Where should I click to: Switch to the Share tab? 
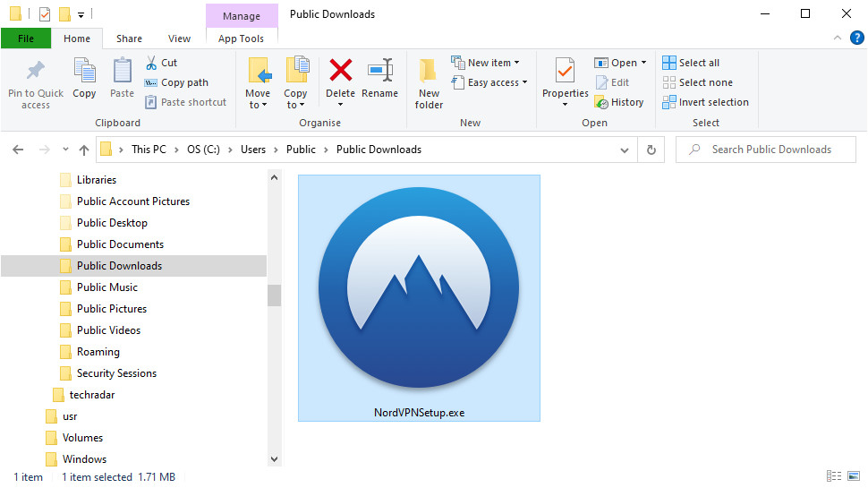129,39
